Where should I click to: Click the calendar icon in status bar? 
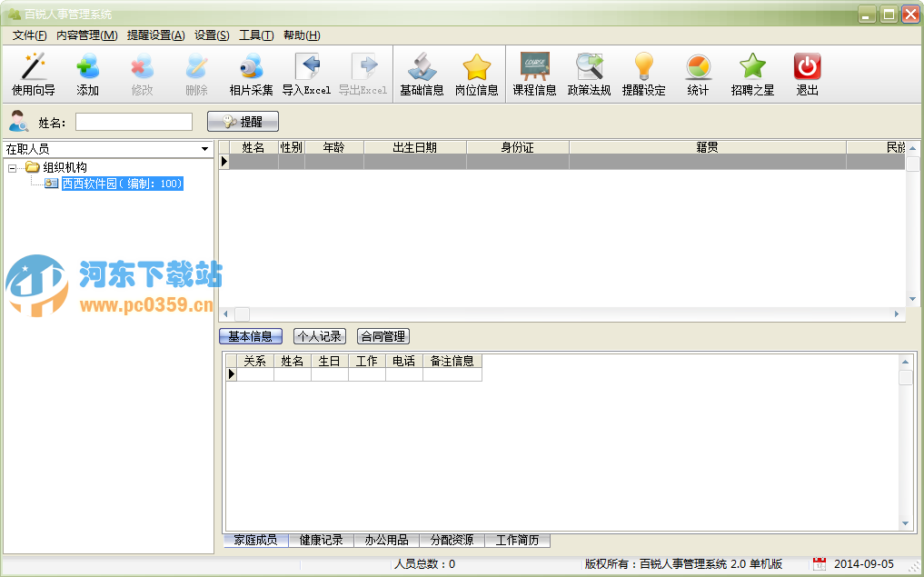pyautogui.click(x=820, y=564)
